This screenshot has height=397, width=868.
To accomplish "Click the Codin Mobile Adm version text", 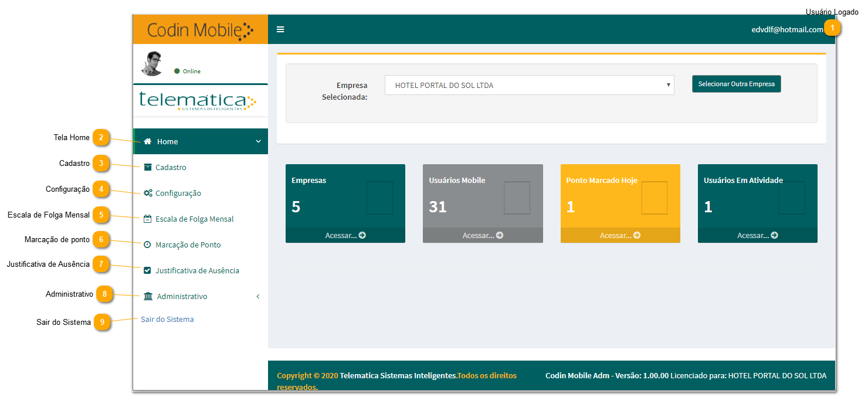I will 607,375.
